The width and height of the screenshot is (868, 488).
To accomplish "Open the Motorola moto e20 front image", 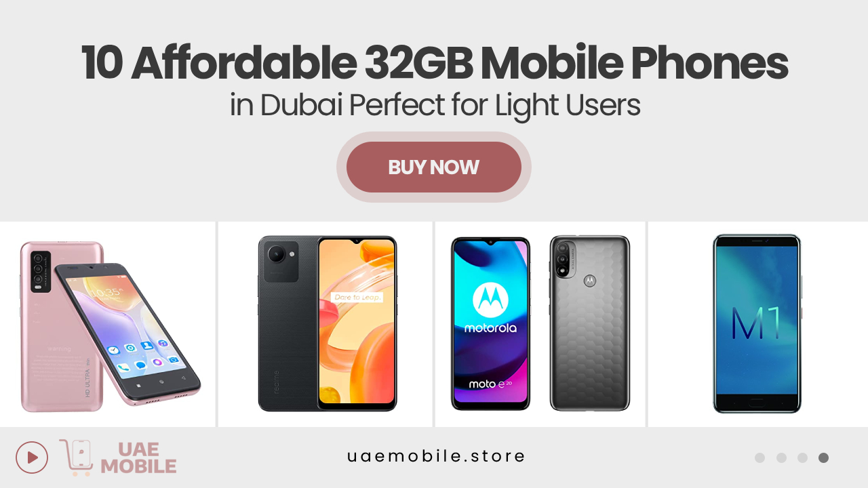I will (490, 324).
